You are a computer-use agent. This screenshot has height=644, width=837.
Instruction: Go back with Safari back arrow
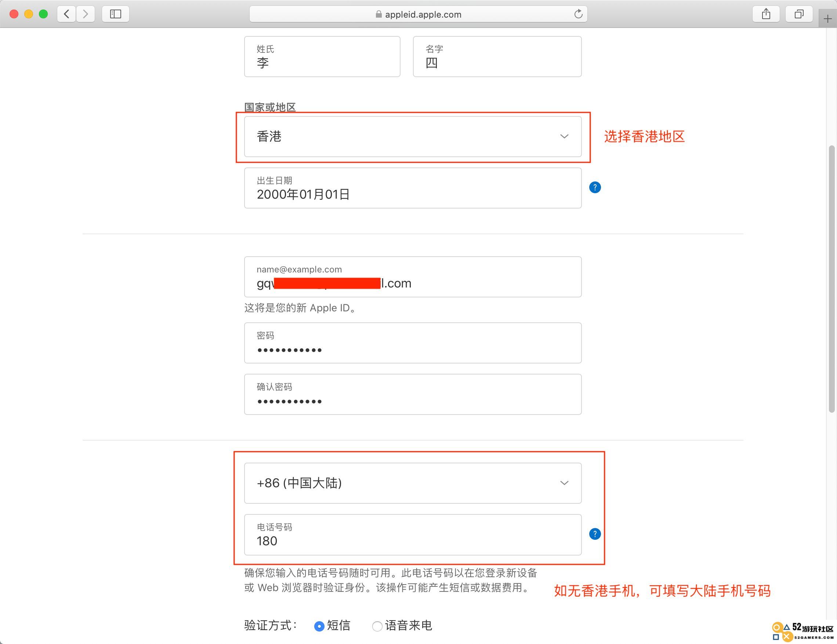[67, 14]
